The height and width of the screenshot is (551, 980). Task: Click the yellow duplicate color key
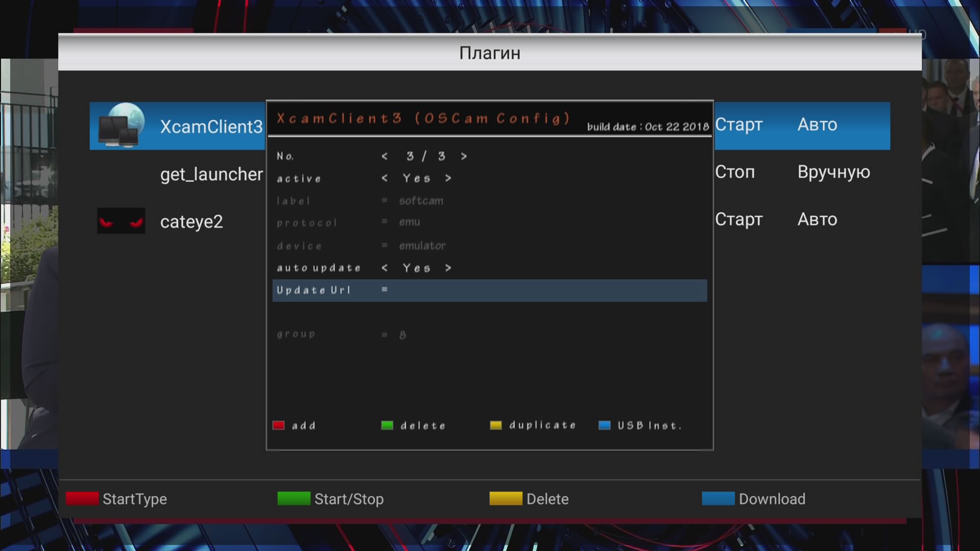(496, 425)
